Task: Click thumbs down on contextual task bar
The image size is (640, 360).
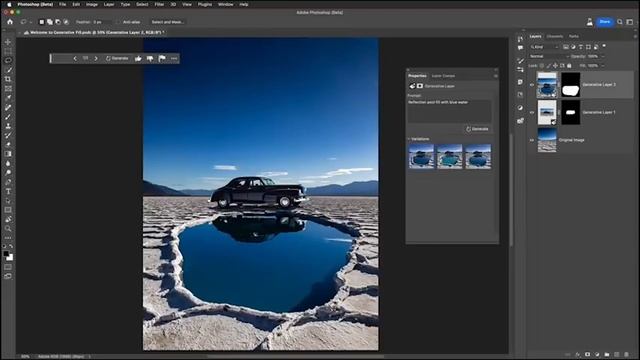Action: pyautogui.click(x=150, y=59)
